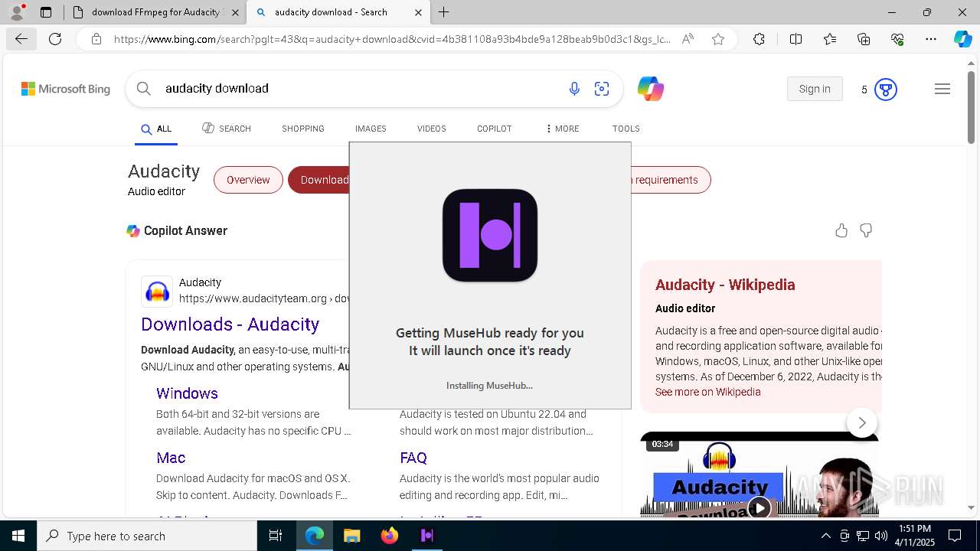Click the page vertical scrollbar

972,107
